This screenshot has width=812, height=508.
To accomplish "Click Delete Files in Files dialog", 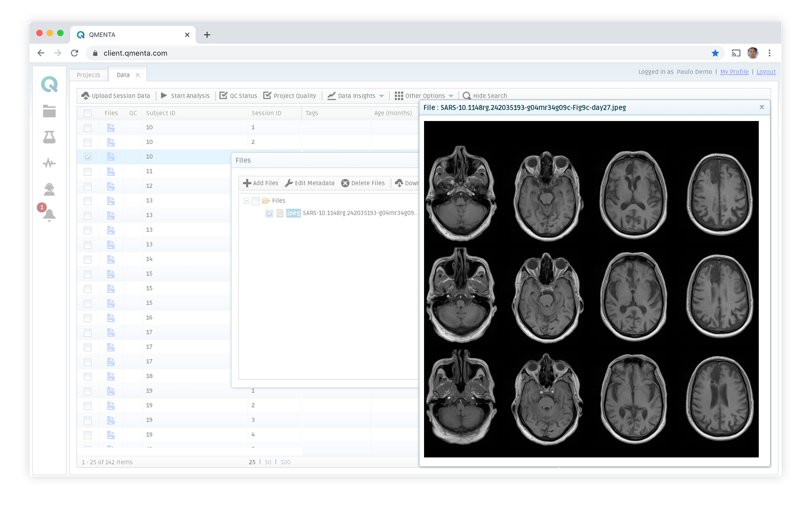I will click(363, 183).
